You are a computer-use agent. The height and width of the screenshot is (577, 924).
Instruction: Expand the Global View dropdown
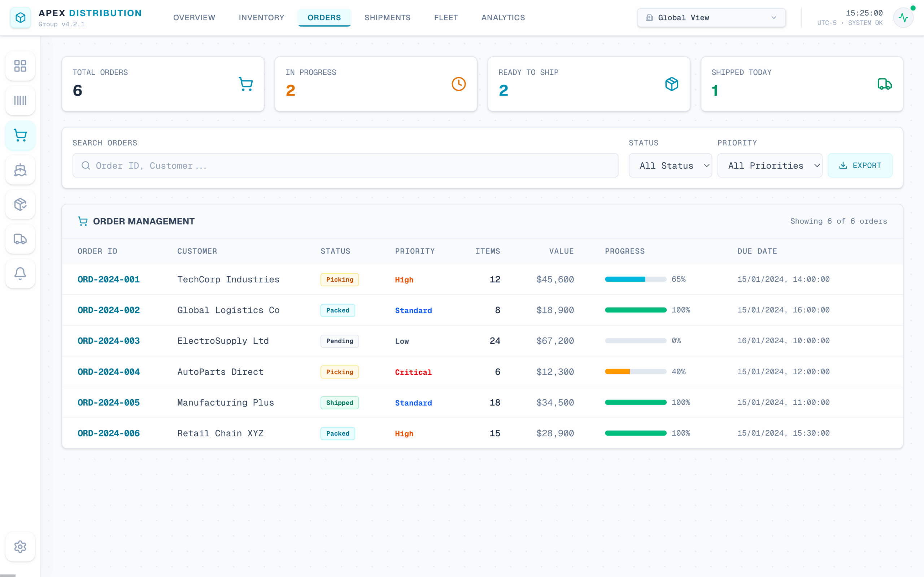coord(711,18)
